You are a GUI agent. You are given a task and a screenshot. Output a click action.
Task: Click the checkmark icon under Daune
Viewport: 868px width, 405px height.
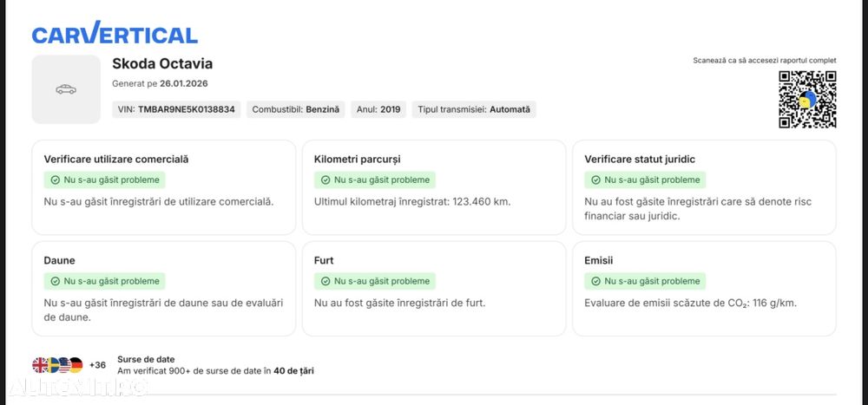55,281
